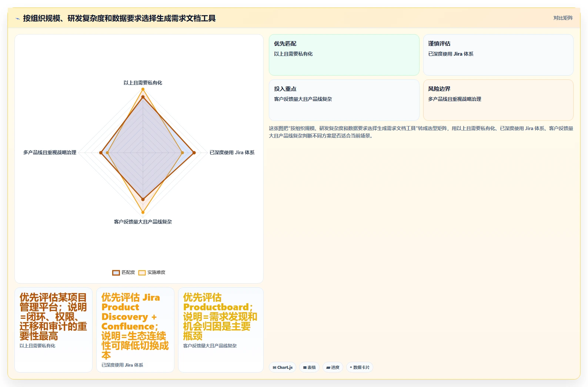
Task: Click the icon in the 进度 chip
Action: tap(328, 368)
